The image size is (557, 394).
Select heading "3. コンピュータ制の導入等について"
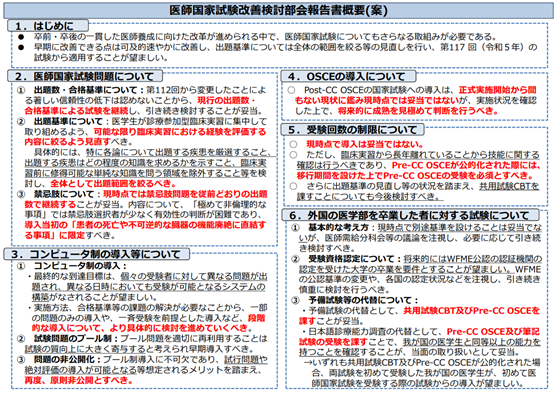tap(96, 254)
